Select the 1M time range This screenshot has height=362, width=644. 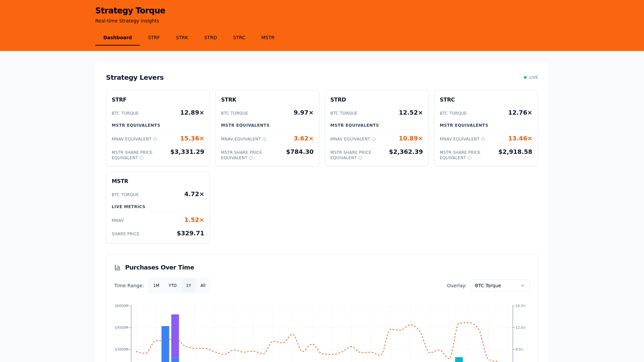[156, 286]
